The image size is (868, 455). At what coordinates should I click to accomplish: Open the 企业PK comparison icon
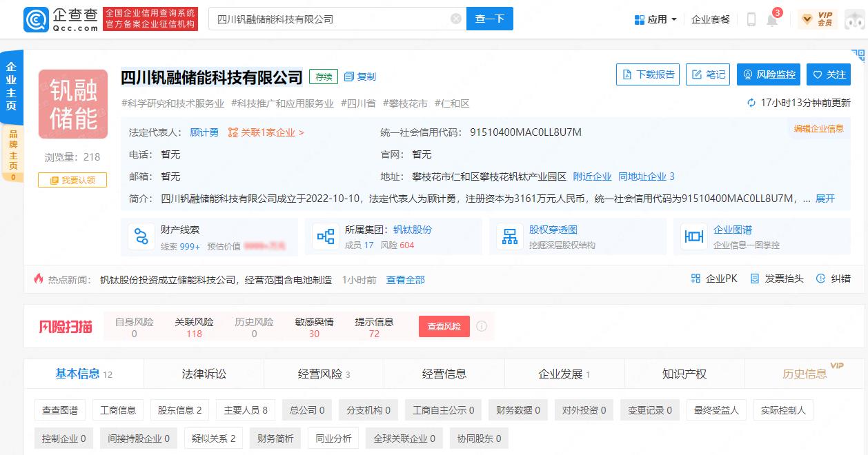[694, 279]
